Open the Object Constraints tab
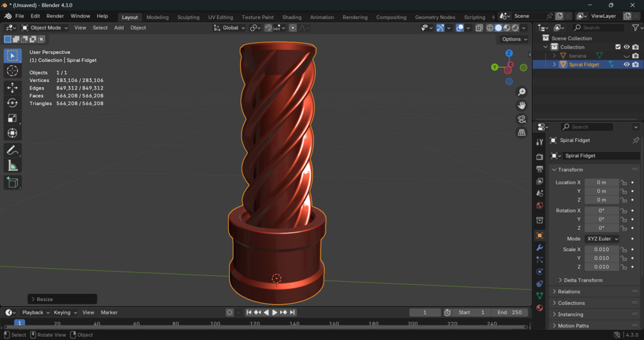This screenshot has width=644, height=340. point(540,284)
